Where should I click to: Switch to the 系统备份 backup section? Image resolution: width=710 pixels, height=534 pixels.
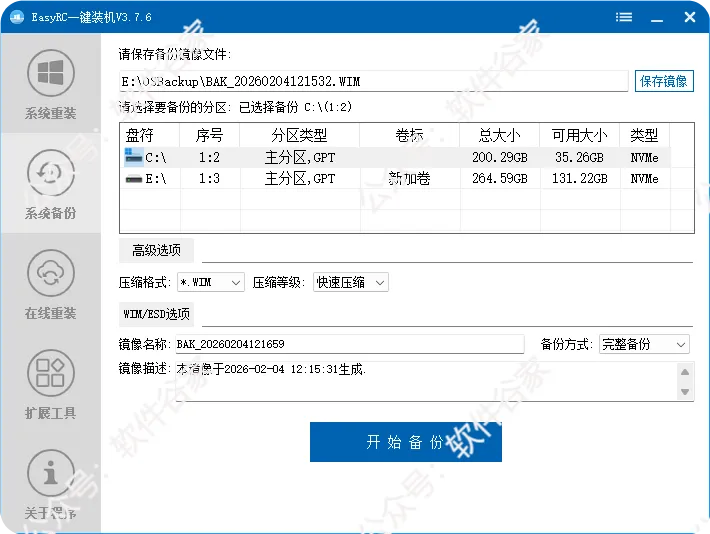[x=50, y=184]
